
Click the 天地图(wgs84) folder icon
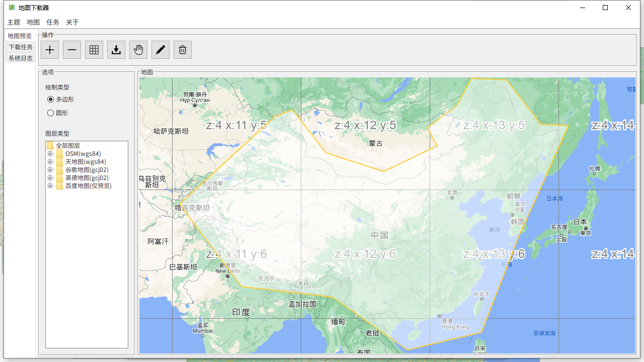point(59,161)
